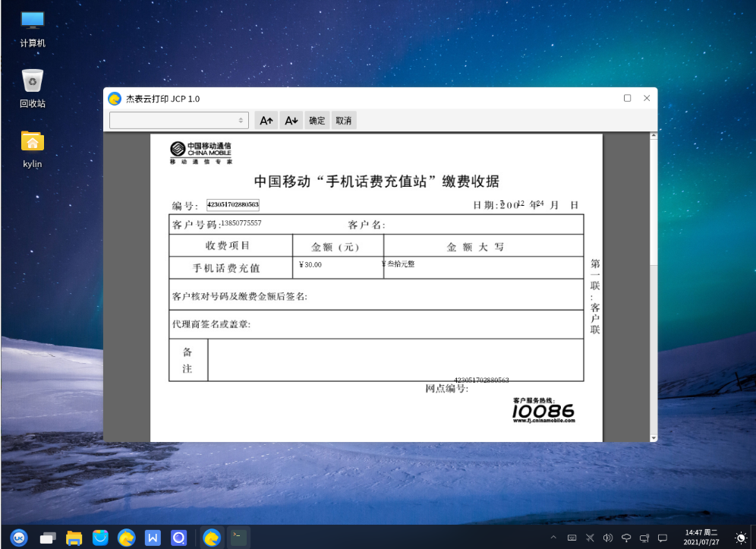Open the file manager in taskbar
Screen dimensions: 756x549
pyautogui.click(x=74, y=538)
